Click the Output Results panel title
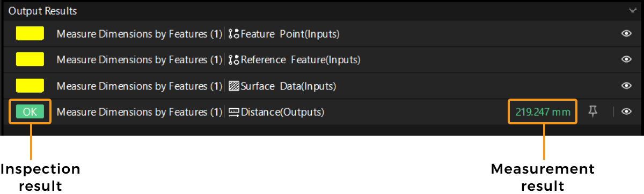 click(42, 11)
